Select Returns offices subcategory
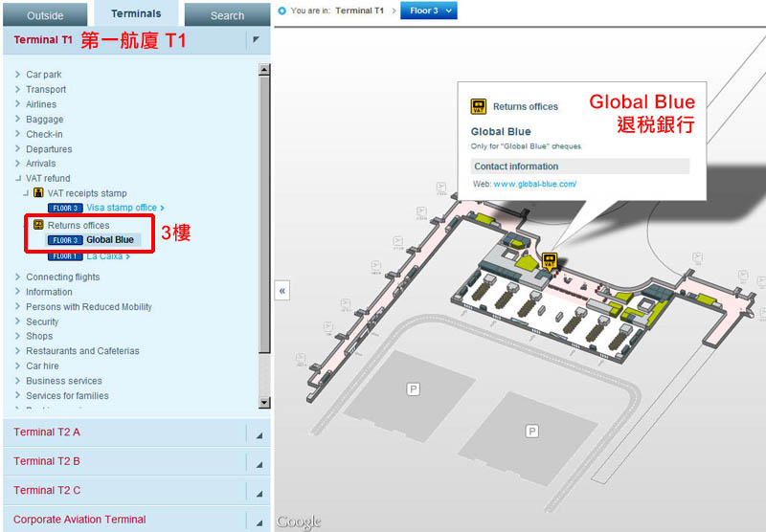 (79, 225)
